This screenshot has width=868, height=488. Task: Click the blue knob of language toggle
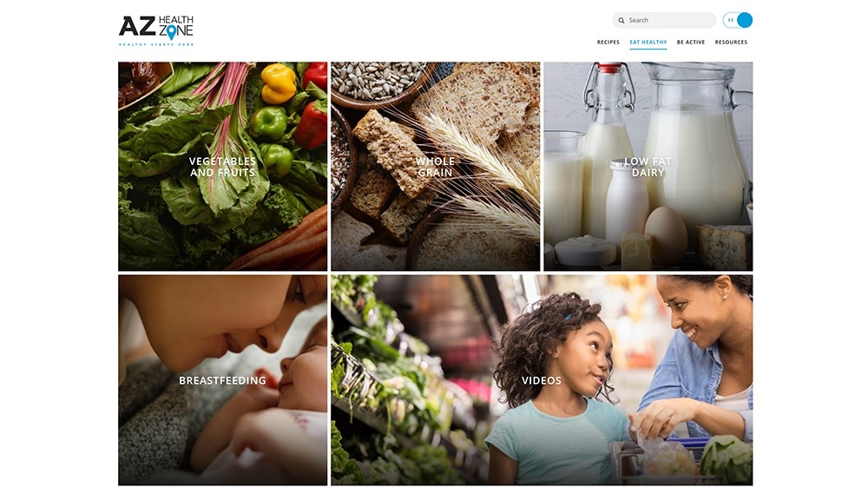(745, 21)
